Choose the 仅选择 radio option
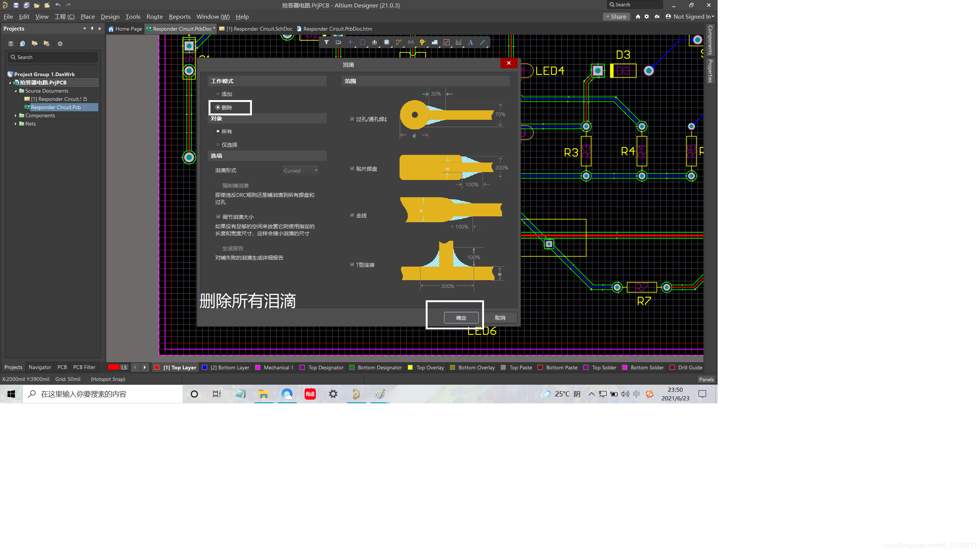This screenshot has height=552, width=980. tap(218, 145)
